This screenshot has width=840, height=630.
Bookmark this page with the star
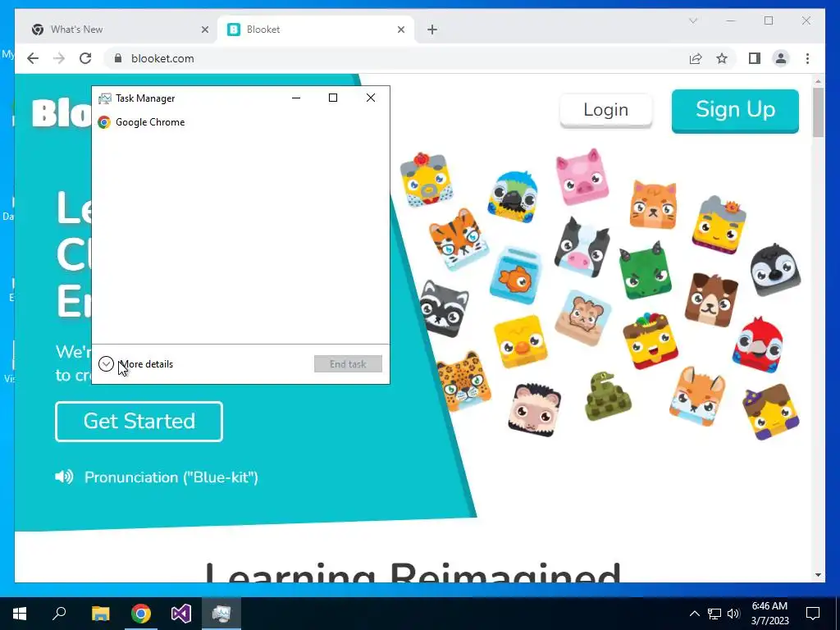[x=722, y=58]
